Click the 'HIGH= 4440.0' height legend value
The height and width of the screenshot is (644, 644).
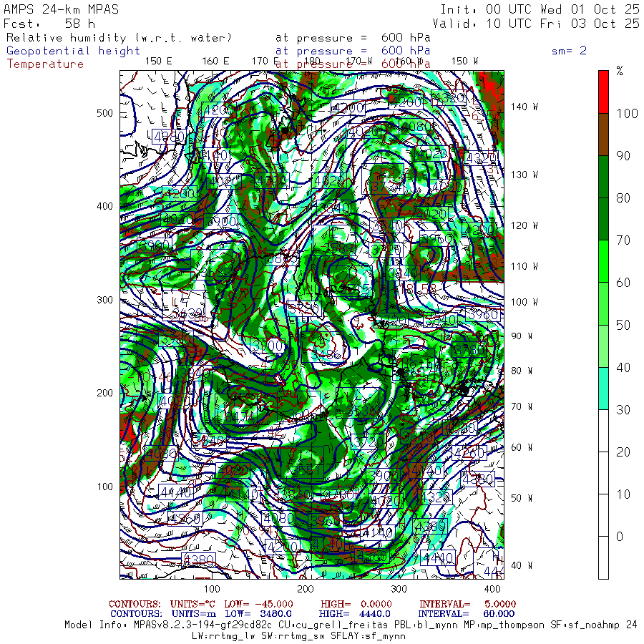(355, 614)
